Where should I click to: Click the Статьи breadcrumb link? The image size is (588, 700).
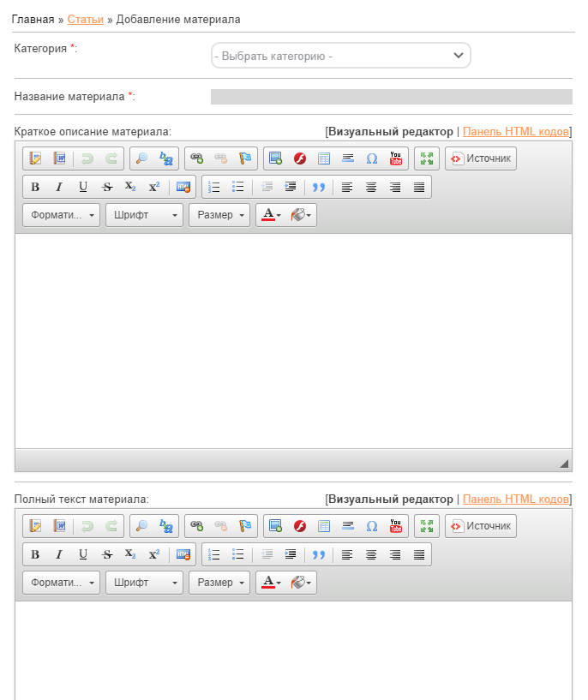coord(86,19)
